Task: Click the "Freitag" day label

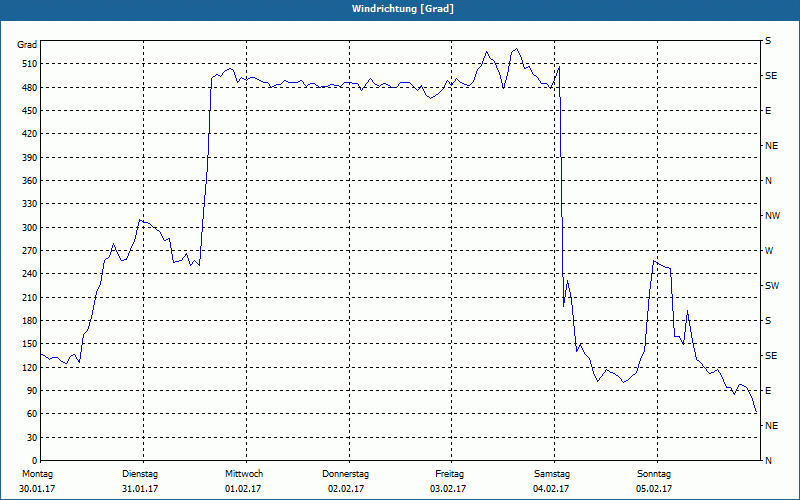Action: [449, 474]
